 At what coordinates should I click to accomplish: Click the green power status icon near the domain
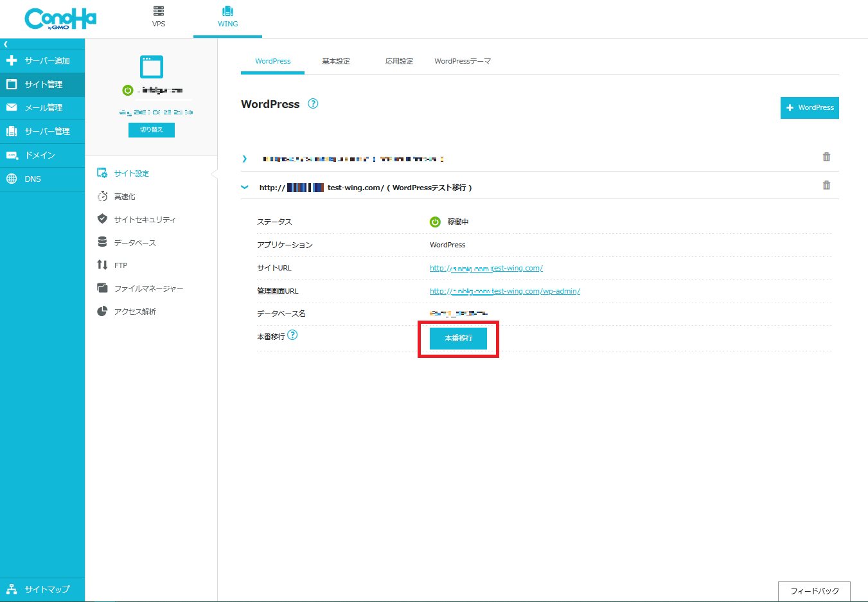127,91
